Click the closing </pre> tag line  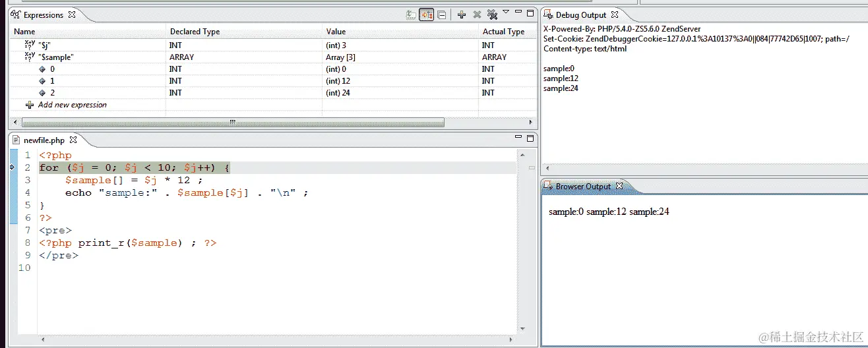coord(59,255)
